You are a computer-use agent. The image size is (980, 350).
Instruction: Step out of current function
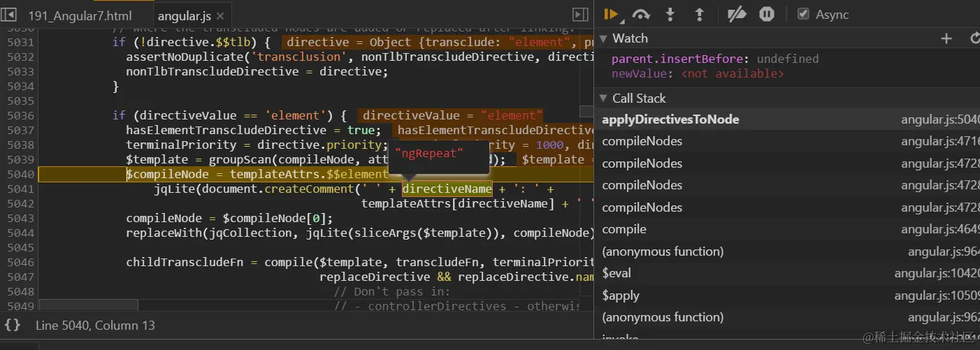(x=699, y=14)
